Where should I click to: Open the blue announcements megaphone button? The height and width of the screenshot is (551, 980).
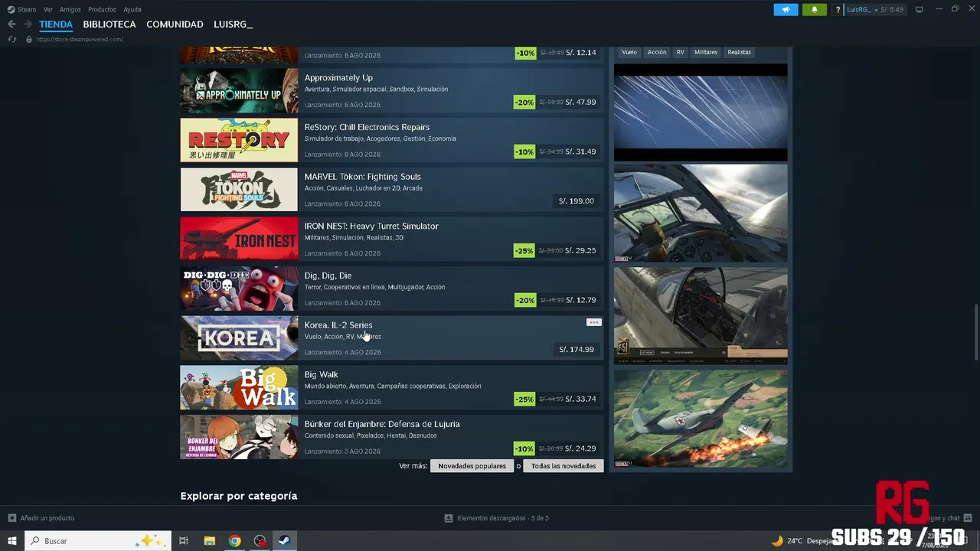[x=786, y=9]
